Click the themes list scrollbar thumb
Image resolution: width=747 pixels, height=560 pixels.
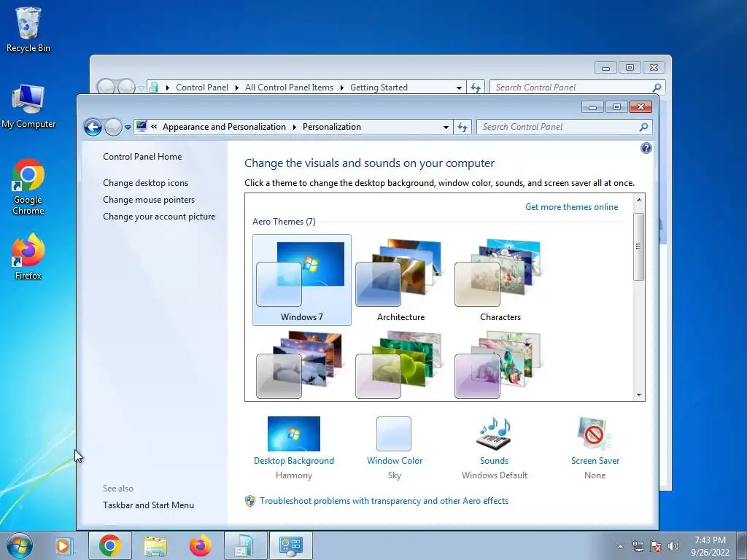tap(639, 246)
